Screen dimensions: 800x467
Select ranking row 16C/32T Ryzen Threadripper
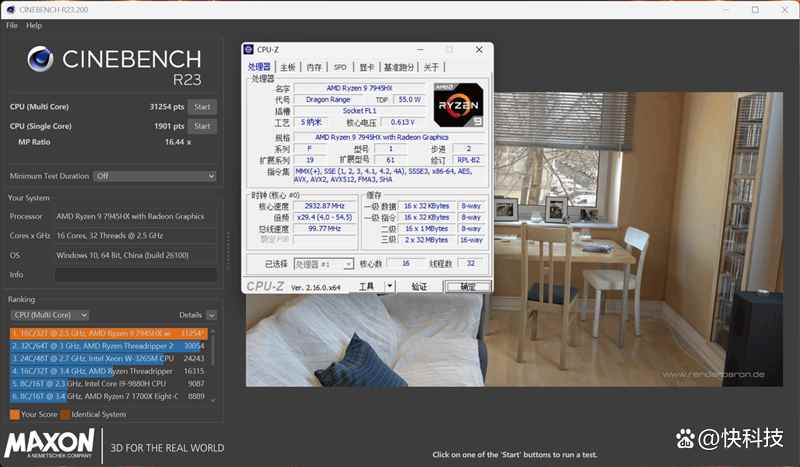[109, 371]
